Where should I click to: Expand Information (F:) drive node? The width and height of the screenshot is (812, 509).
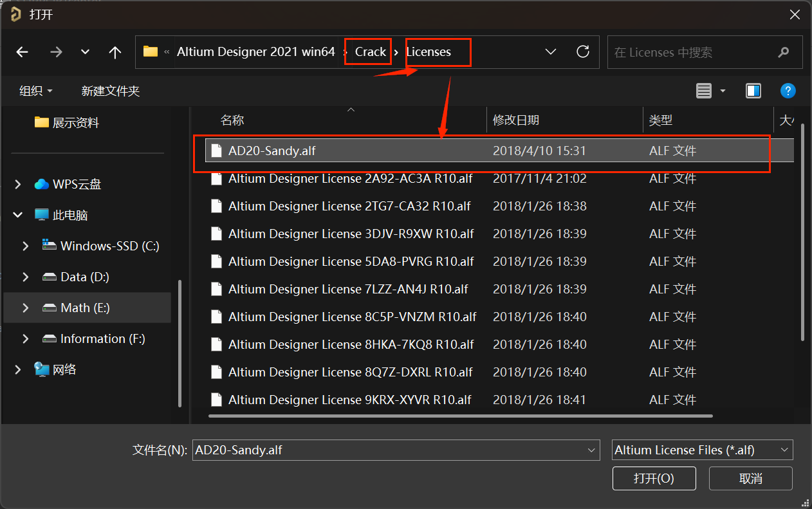coord(26,339)
